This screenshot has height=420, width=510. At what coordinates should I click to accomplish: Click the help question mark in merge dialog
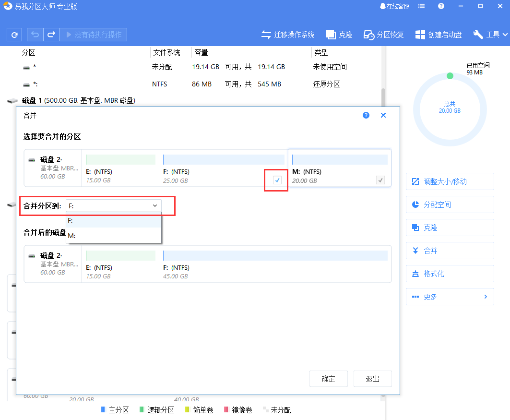366,115
